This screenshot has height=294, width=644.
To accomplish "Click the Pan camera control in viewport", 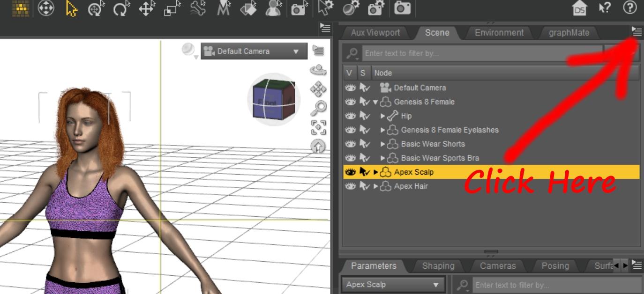I will click(x=318, y=89).
